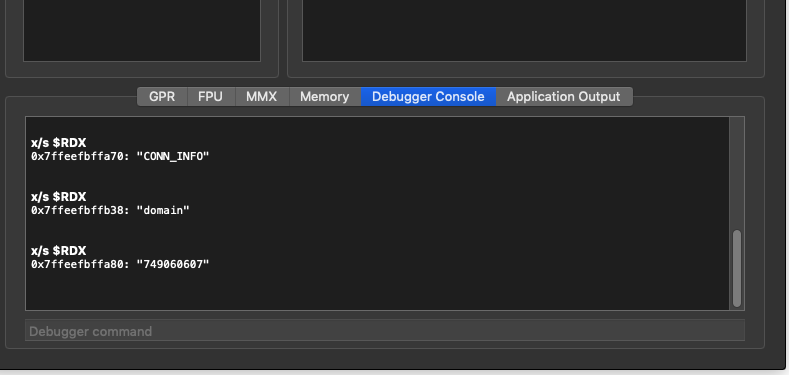Click the "749060607" output line
This screenshot has width=789, height=375.
[120, 264]
